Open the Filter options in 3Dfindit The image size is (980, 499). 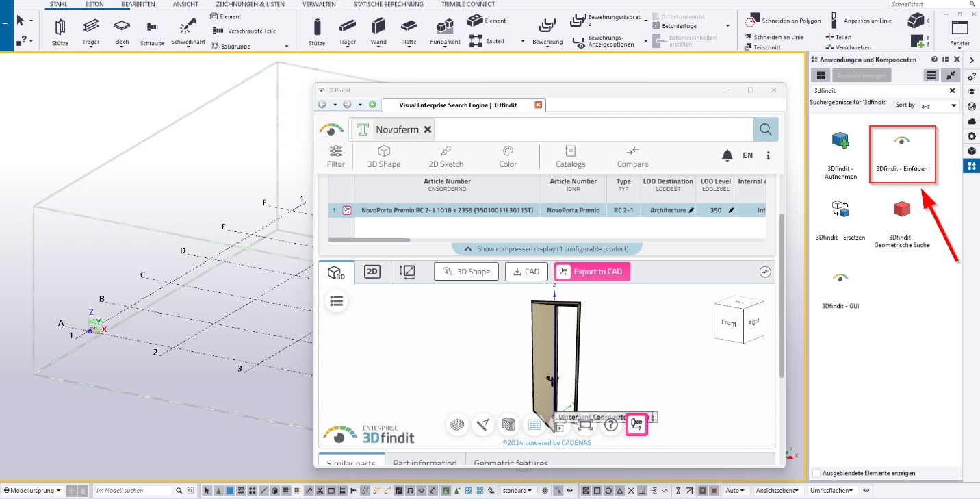tap(335, 157)
